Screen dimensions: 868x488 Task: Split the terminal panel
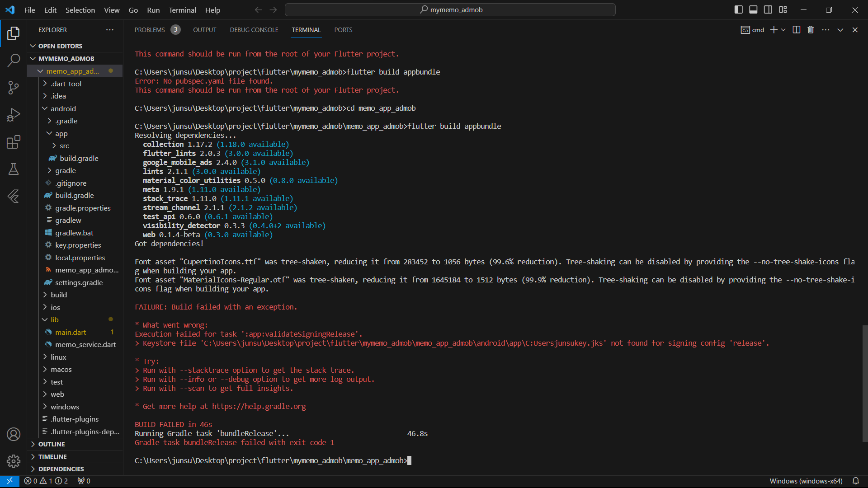pos(797,30)
